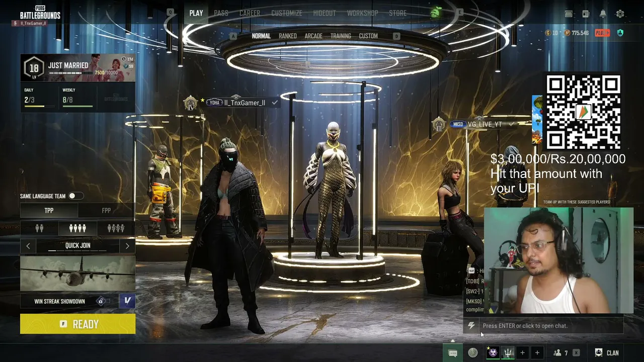Open the WORKSHOP tab

pos(362,13)
